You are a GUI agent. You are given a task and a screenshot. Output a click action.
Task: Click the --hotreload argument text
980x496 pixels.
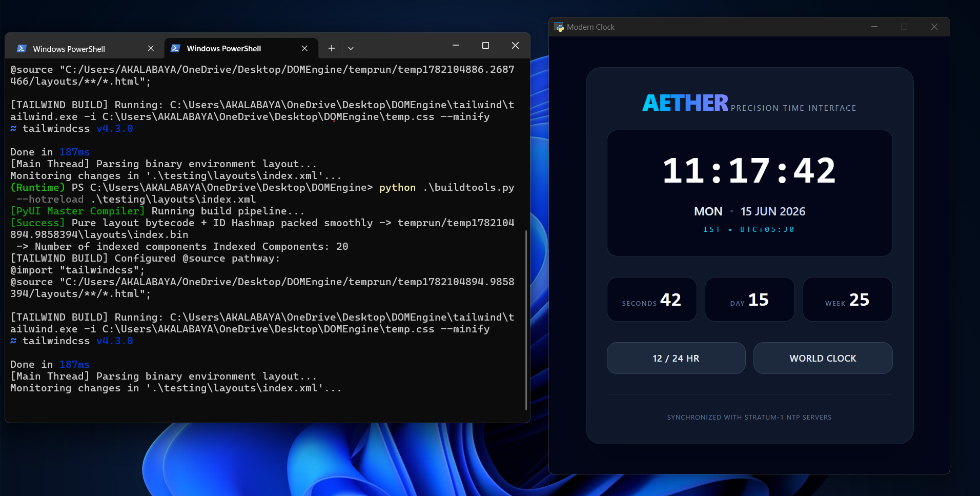(x=50, y=199)
